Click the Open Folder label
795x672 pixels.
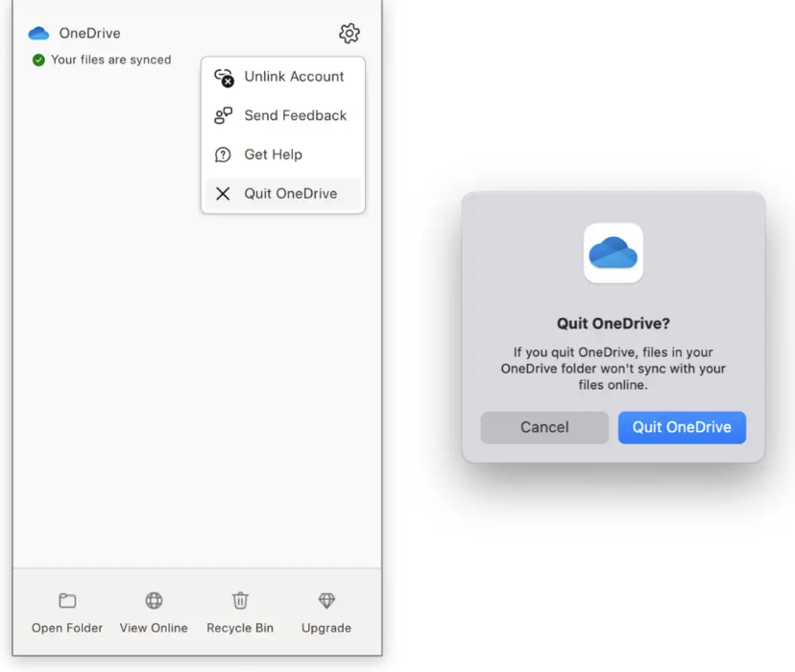(67, 628)
